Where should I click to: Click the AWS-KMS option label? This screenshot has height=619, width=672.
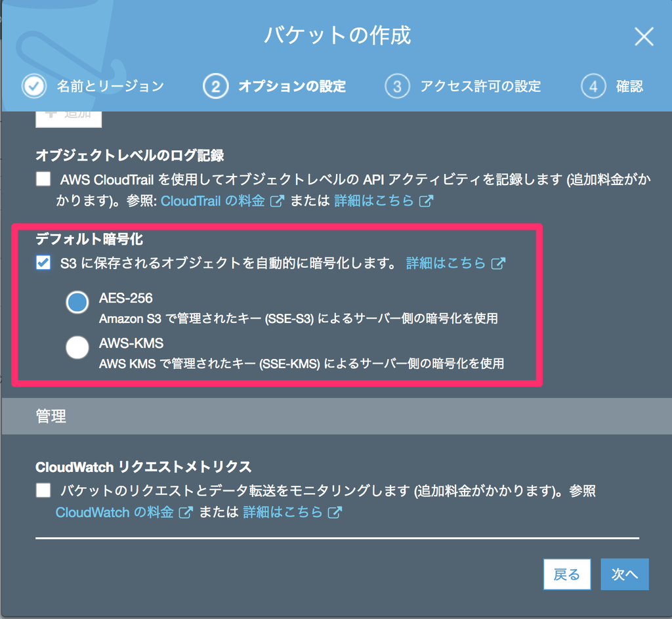pyautogui.click(x=131, y=343)
